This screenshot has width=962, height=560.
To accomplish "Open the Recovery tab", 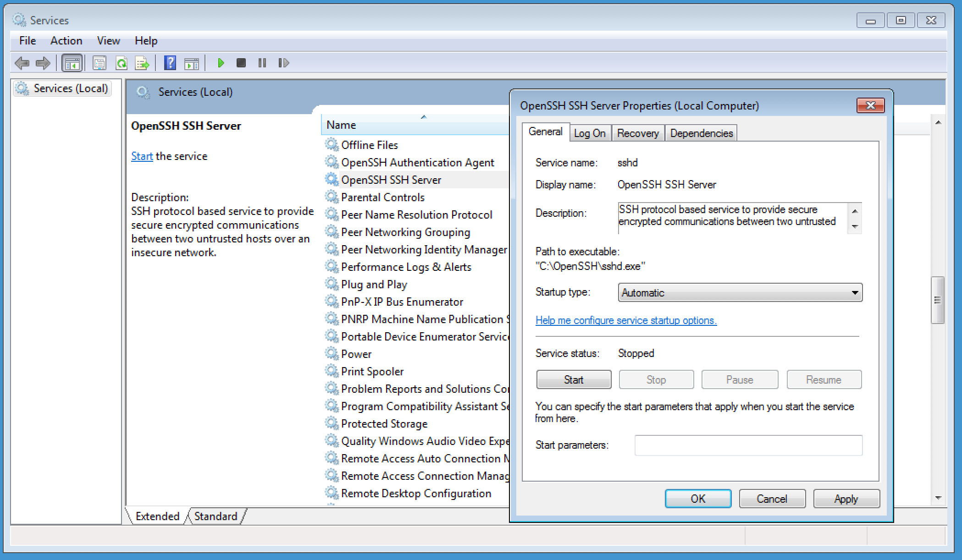I will pyautogui.click(x=637, y=133).
